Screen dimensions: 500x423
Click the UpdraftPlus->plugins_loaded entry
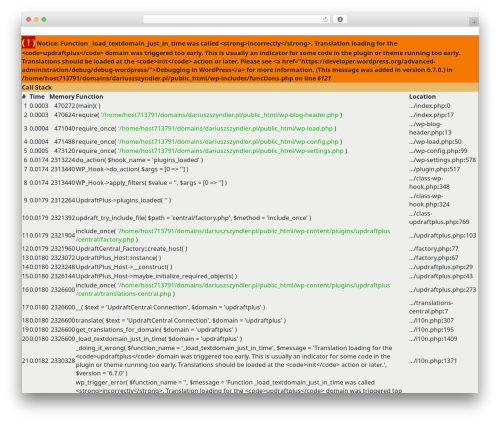point(123,200)
